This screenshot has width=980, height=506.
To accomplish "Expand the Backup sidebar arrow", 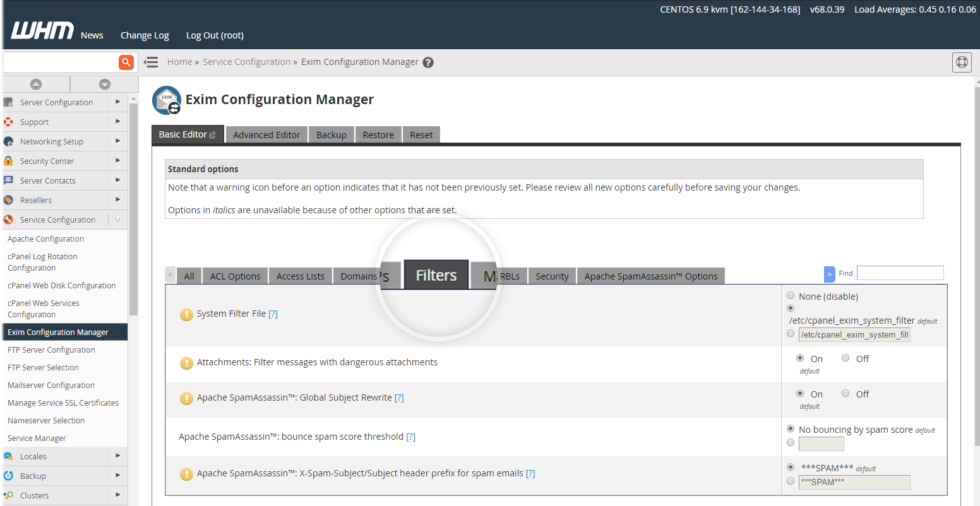I will click(117, 475).
